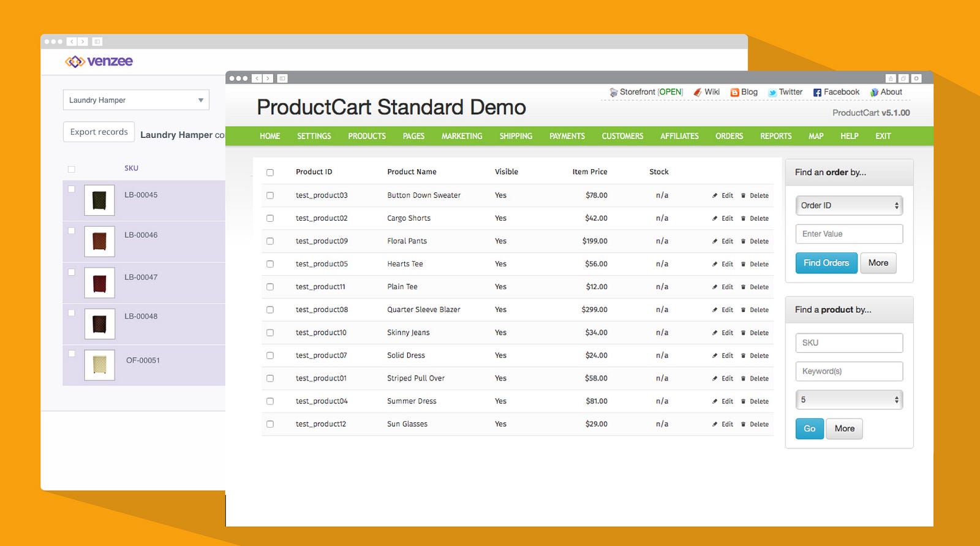Click the Item Price column header
The image size is (980, 546).
point(590,172)
